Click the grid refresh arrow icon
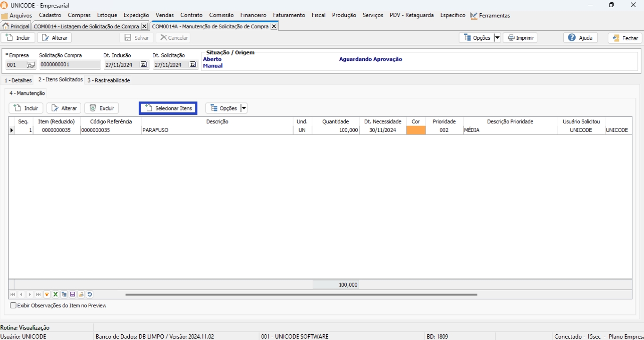644x340 pixels. [90, 294]
